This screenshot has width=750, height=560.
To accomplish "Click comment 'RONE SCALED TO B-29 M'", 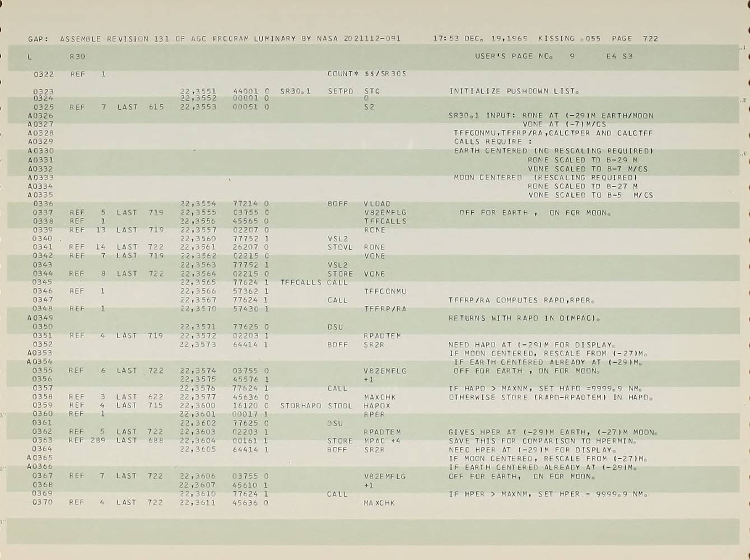I will tap(583, 160).
